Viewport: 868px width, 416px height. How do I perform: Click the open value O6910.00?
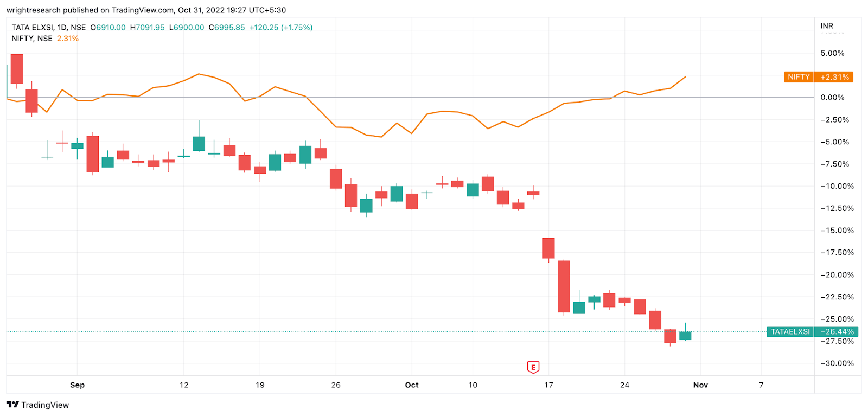click(108, 27)
